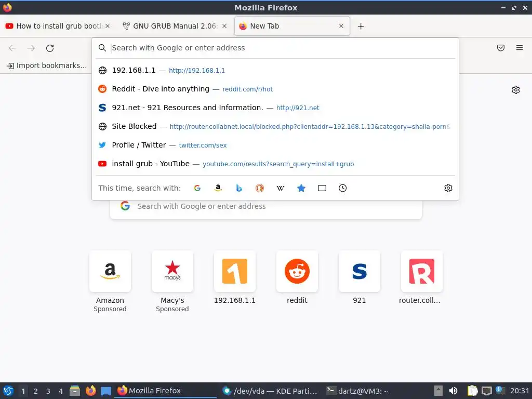Open the 921.net Resources suggestion
This screenshot has height=399, width=532.
click(x=275, y=108)
